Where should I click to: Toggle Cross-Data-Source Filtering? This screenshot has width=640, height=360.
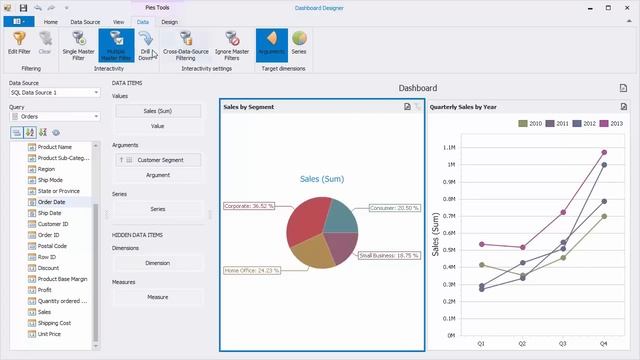pyautogui.click(x=186, y=45)
